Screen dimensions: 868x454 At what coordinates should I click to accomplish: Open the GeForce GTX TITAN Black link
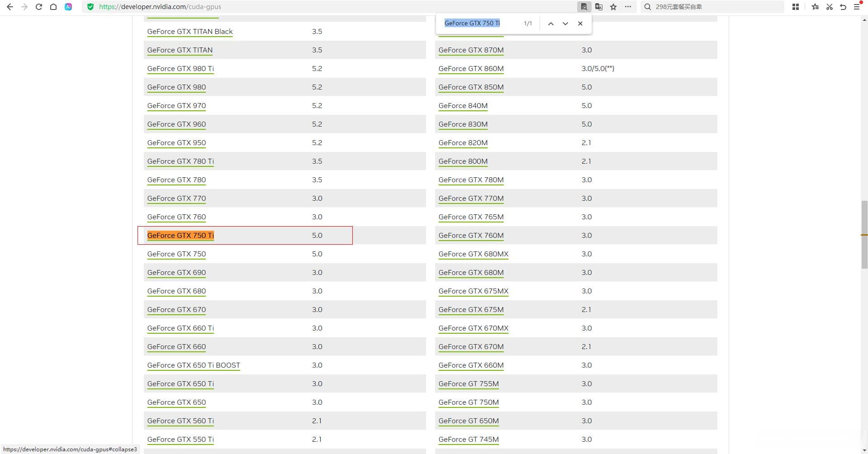click(x=190, y=31)
